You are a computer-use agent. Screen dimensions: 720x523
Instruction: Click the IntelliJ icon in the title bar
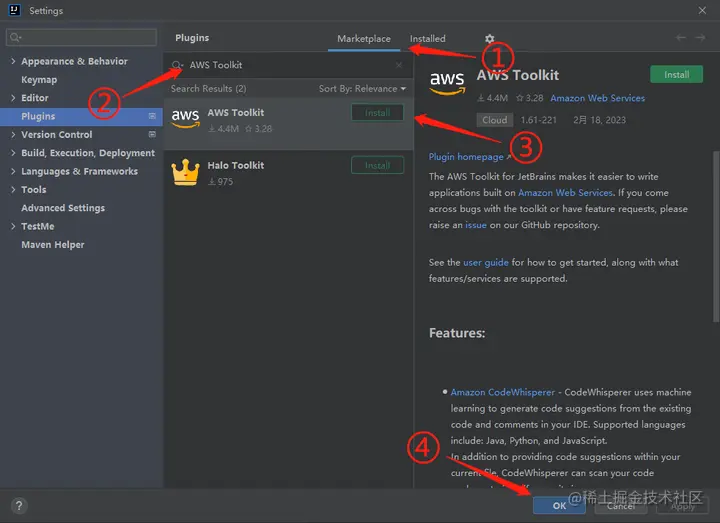tap(14, 10)
